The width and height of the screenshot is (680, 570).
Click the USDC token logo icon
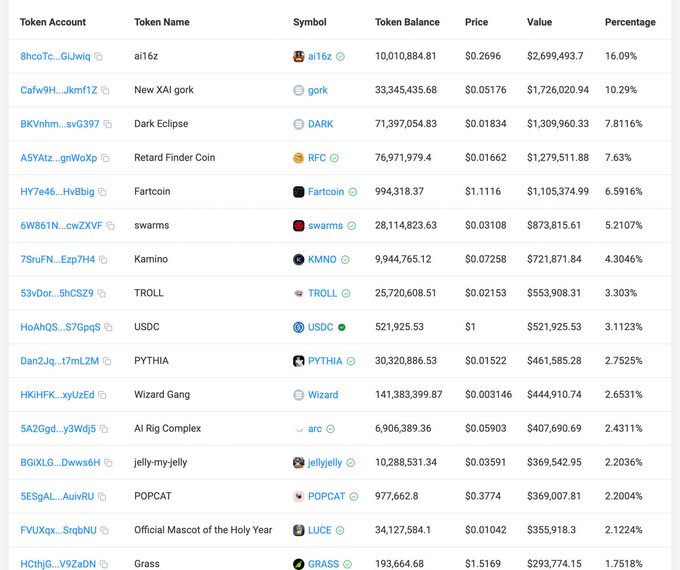tap(298, 327)
